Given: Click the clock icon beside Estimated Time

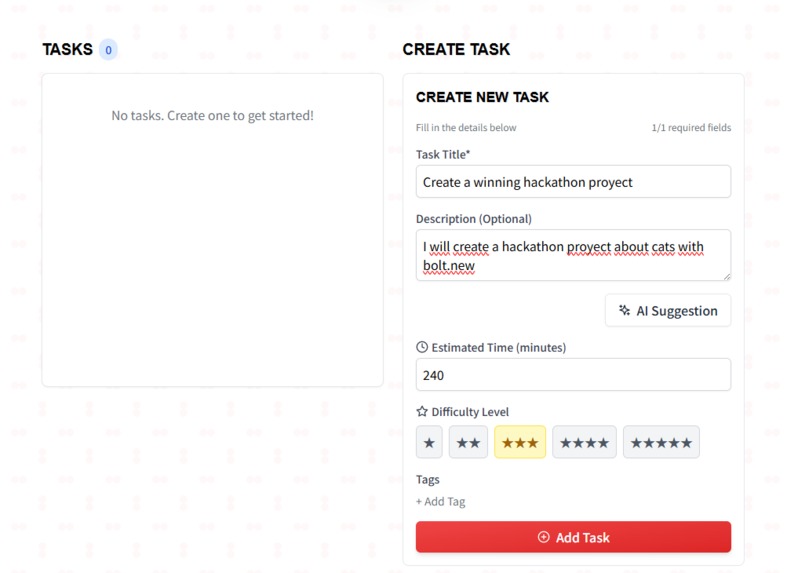Looking at the screenshot, I should coord(422,347).
